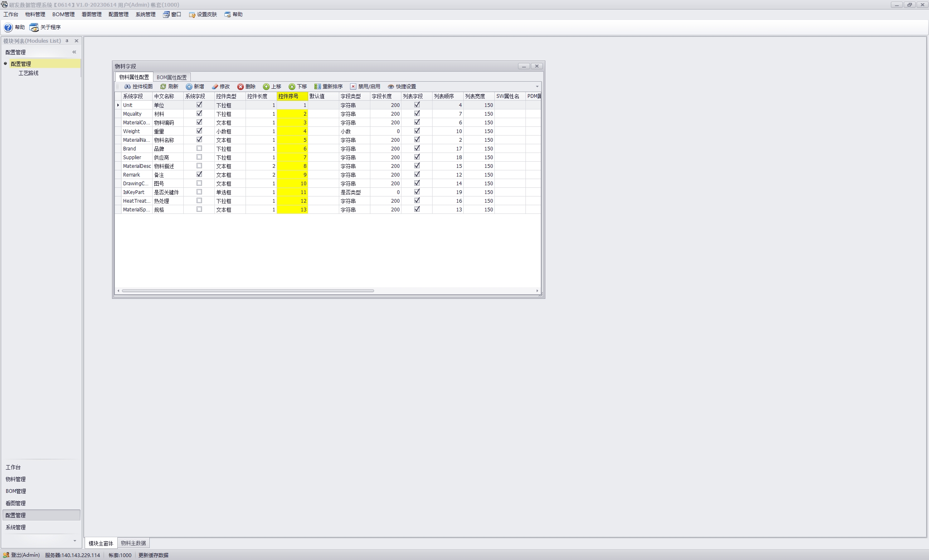The width and height of the screenshot is (929, 560).
Task: Click 服务器:140.143.229.114 in status bar
Action: [73, 555]
